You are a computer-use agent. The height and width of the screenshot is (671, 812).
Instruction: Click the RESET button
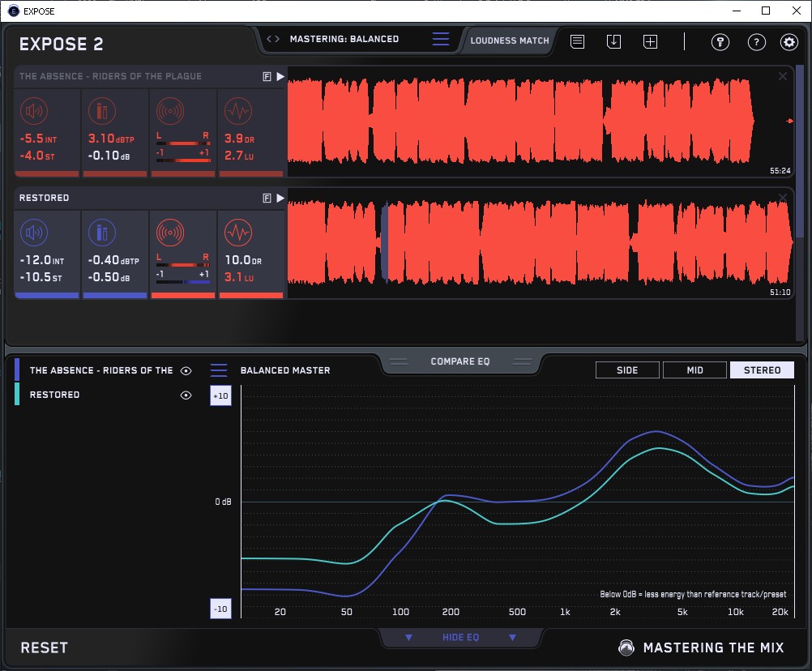[44, 647]
